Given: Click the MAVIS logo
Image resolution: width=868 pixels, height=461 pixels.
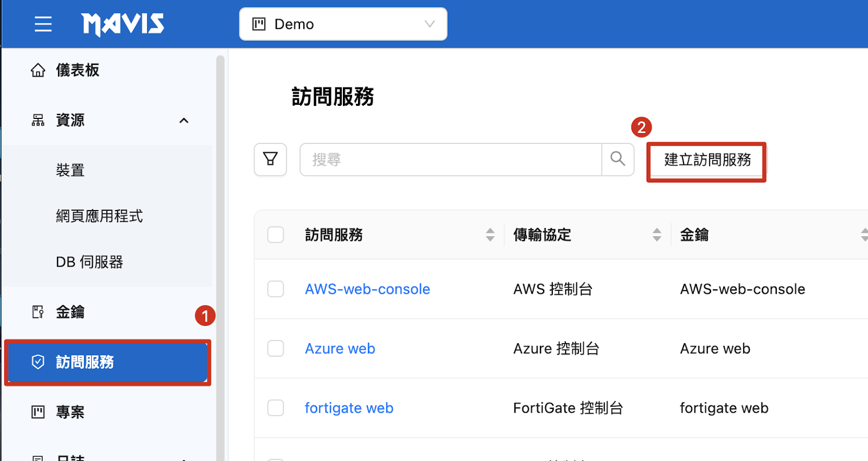Looking at the screenshot, I should [123, 24].
